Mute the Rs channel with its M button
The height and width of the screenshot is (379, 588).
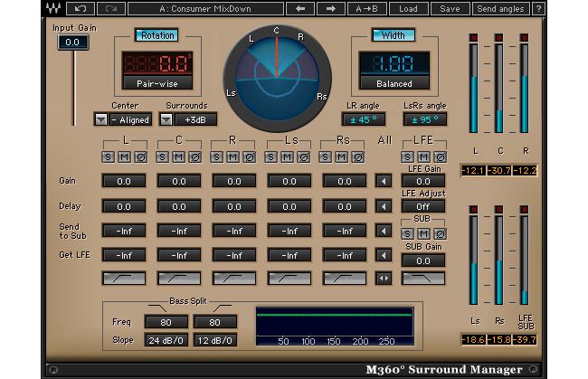click(341, 157)
